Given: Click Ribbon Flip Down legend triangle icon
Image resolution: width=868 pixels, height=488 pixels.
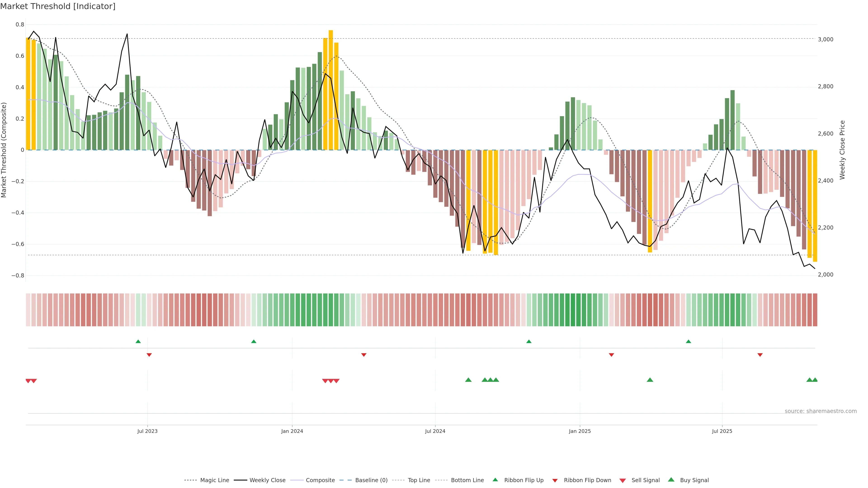Looking at the screenshot, I should (x=555, y=481).
